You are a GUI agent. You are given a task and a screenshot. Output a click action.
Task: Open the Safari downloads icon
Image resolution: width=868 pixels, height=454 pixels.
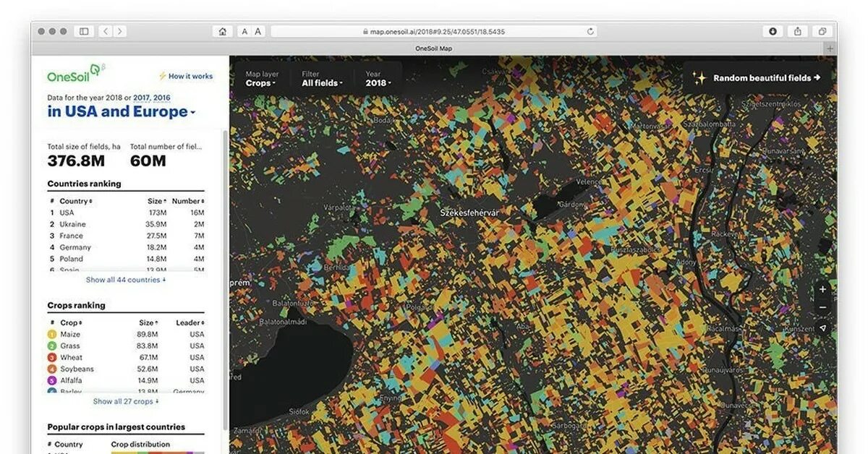pyautogui.click(x=773, y=32)
